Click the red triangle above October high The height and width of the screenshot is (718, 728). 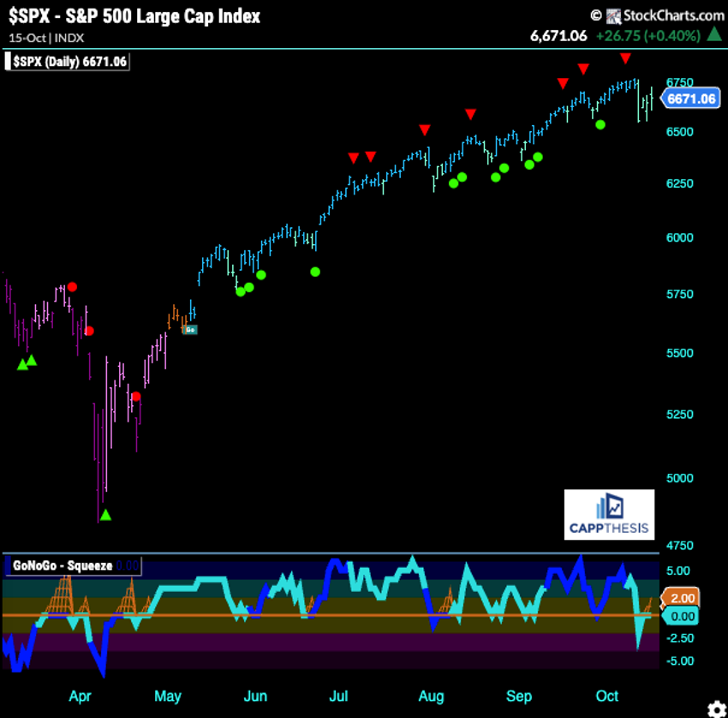(x=626, y=58)
